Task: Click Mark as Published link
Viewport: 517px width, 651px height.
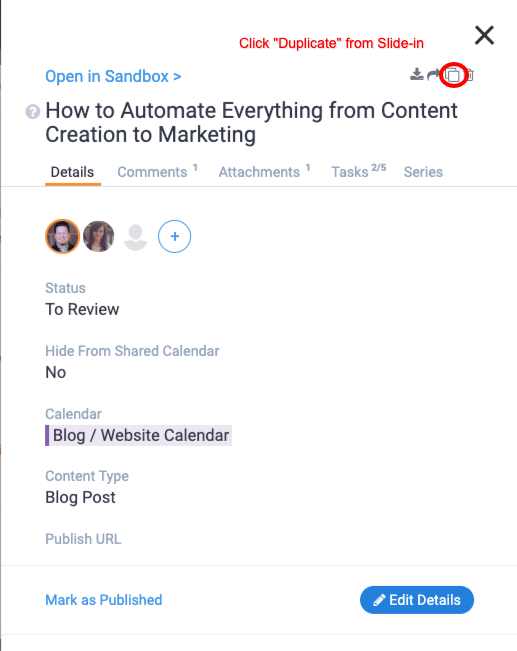Action: pyautogui.click(x=104, y=600)
